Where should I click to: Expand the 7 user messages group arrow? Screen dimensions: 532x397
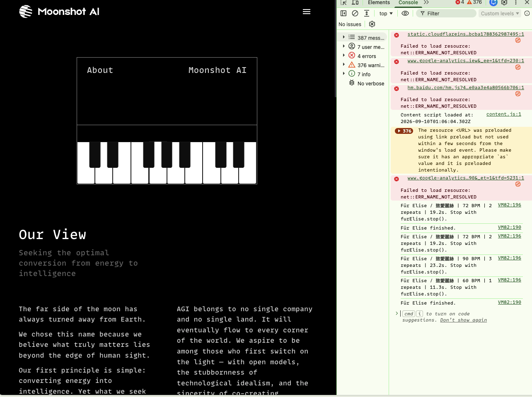pos(344,46)
